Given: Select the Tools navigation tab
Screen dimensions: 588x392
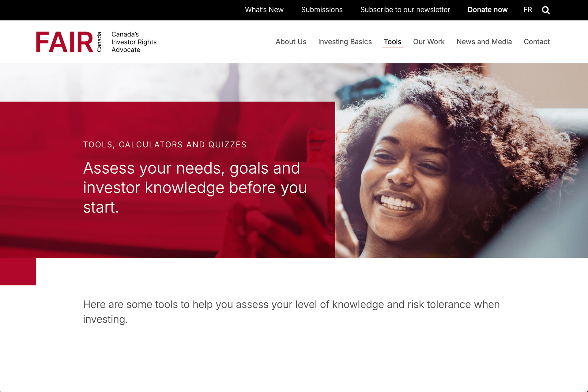Looking at the screenshot, I should coord(392,42).
